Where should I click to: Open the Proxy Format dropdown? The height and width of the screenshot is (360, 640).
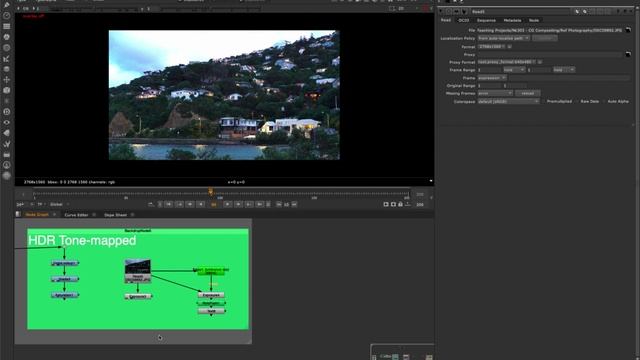507,62
